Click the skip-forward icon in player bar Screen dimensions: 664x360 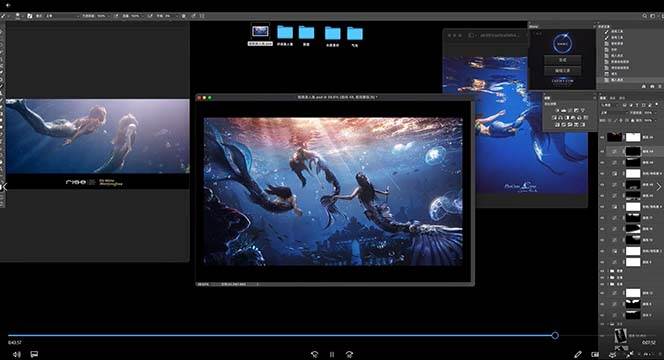click(349, 354)
